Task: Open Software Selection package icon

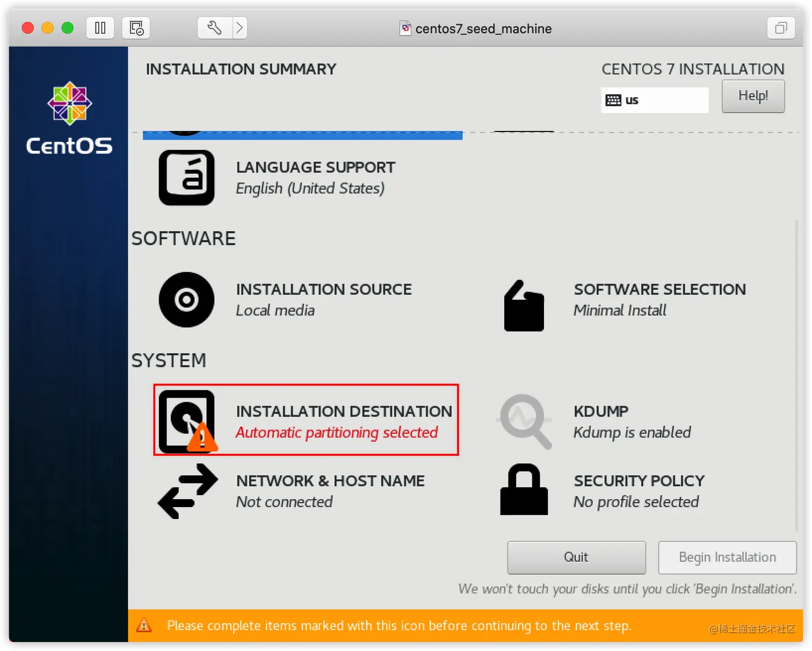Action: coord(524,305)
